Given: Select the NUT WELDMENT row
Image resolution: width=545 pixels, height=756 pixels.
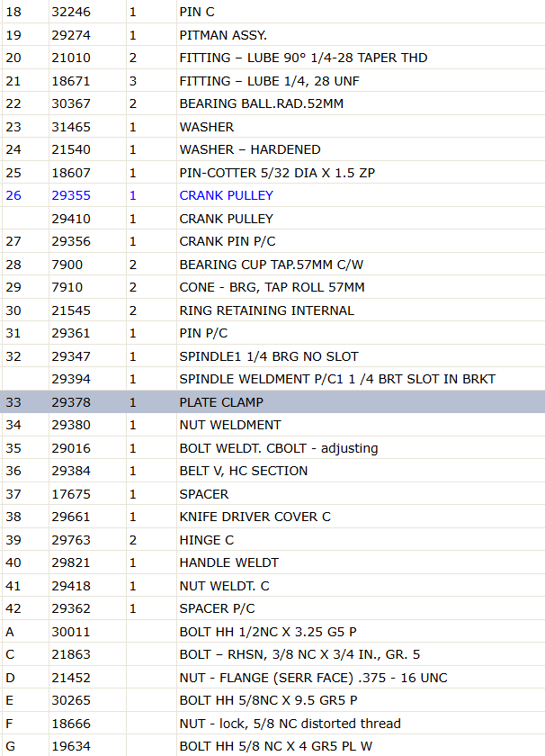Looking at the screenshot, I should 272,425.
